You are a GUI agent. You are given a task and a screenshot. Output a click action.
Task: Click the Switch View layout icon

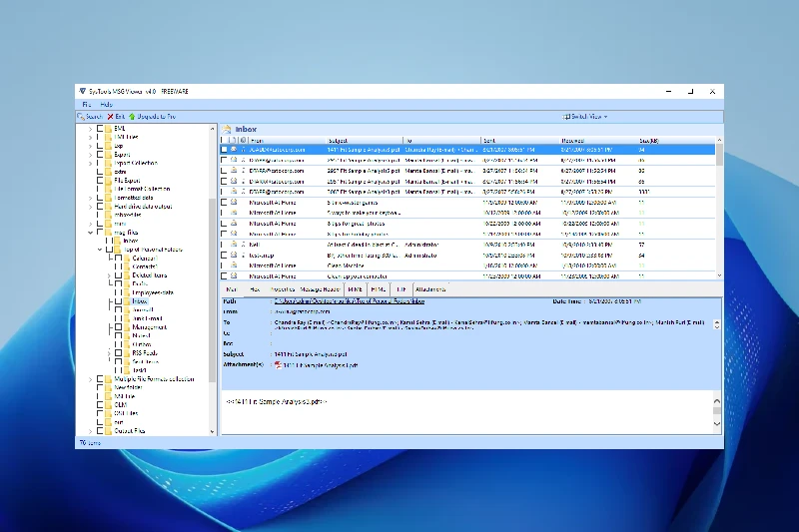[x=565, y=117]
